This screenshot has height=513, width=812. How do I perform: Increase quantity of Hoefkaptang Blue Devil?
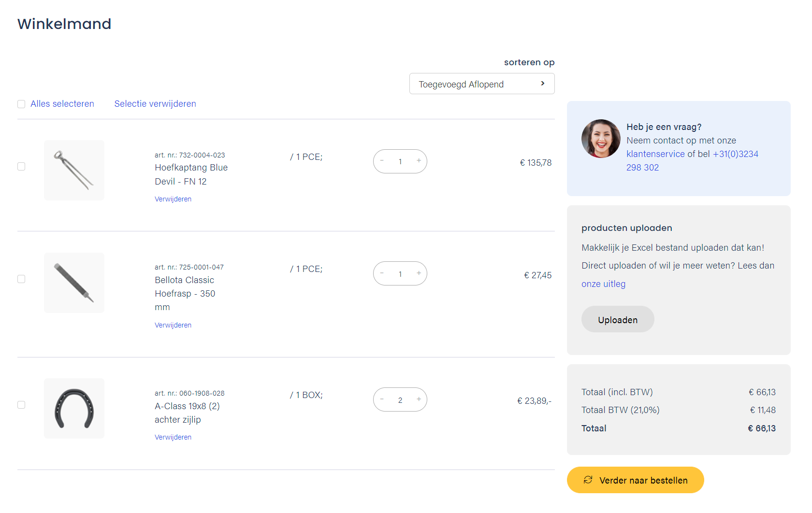point(419,161)
